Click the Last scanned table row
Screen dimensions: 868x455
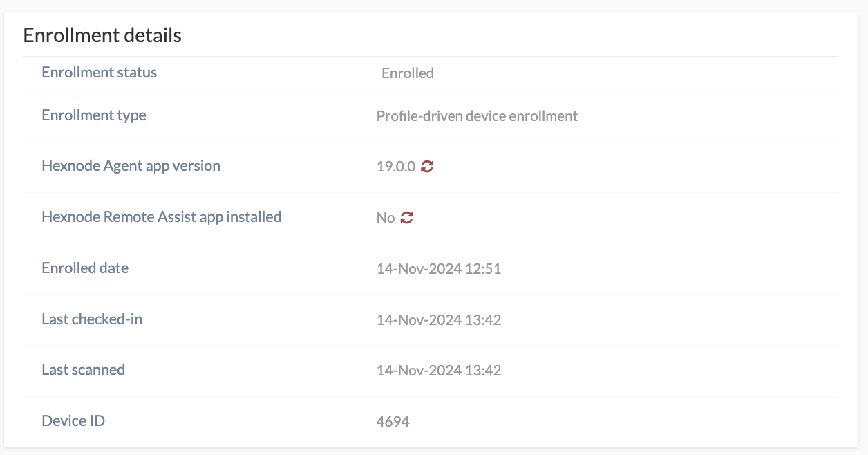pos(431,371)
